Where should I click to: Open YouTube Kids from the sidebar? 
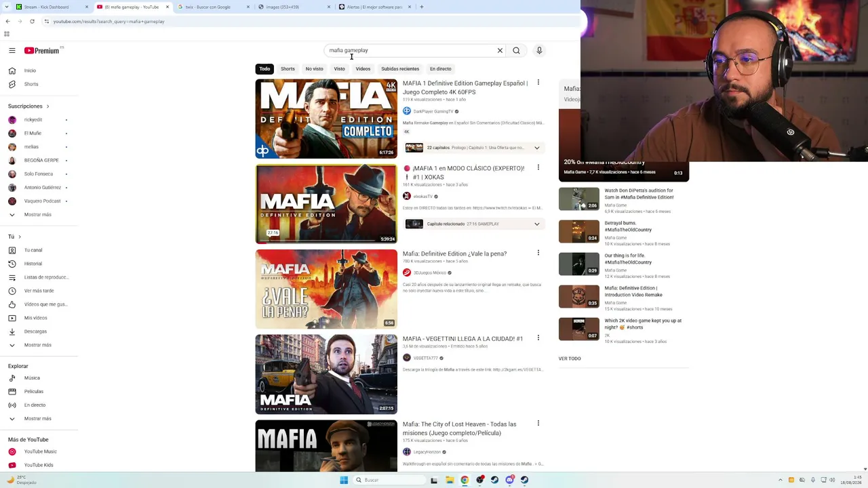(39, 465)
